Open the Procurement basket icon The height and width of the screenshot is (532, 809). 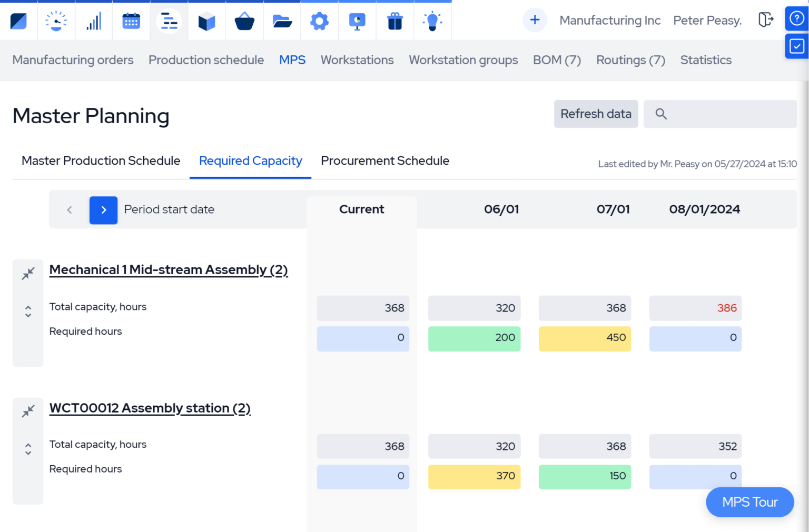pos(244,21)
